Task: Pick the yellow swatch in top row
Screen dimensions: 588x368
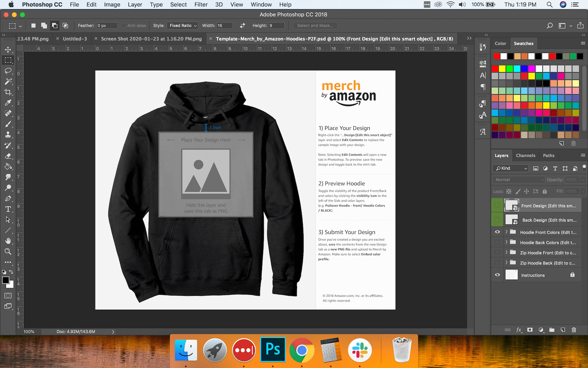Action: [x=502, y=68]
